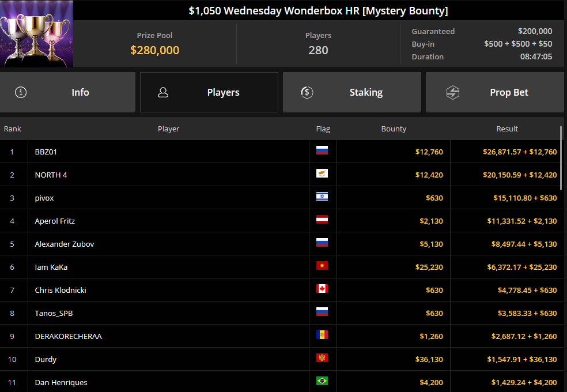Screen dimensions: 567x392
Task: Click the $280,000 prize pool amount
Action: [x=155, y=50]
